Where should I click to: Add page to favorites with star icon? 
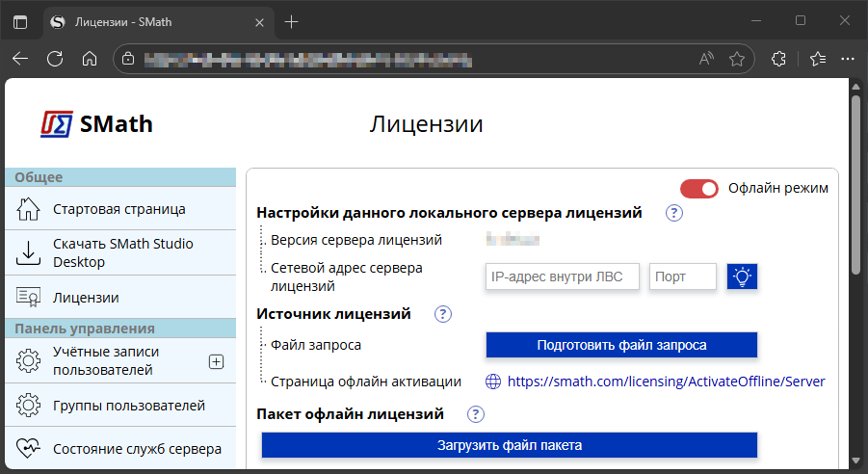(737, 59)
